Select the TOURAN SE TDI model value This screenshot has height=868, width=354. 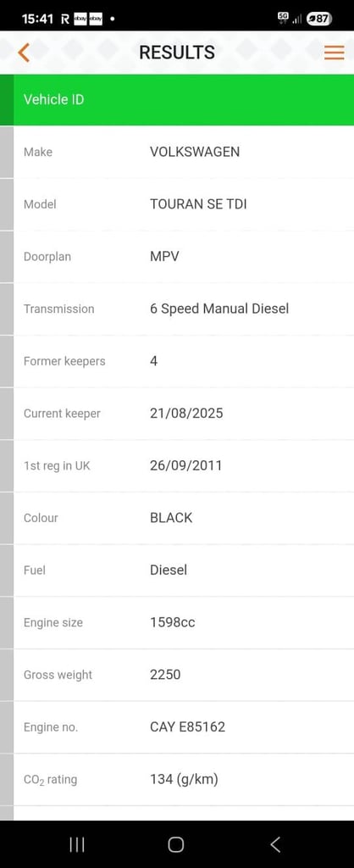[198, 204]
